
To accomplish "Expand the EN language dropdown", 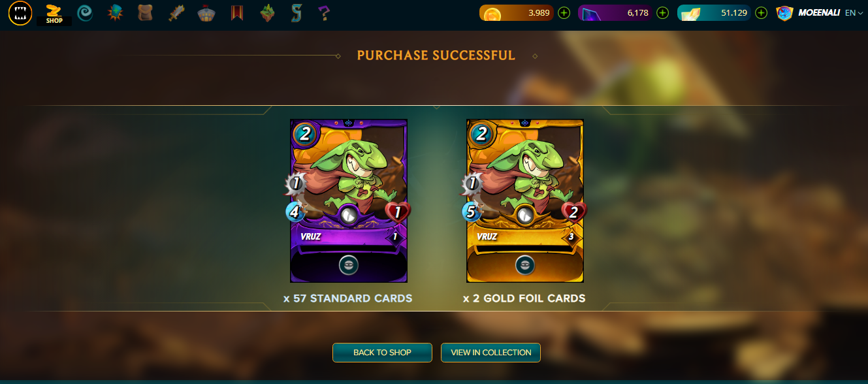I will point(854,12).
